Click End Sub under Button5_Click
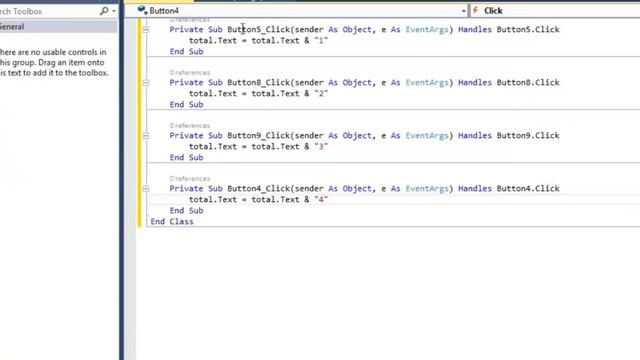The image size is (640, 360). click(x=187, y=51)
